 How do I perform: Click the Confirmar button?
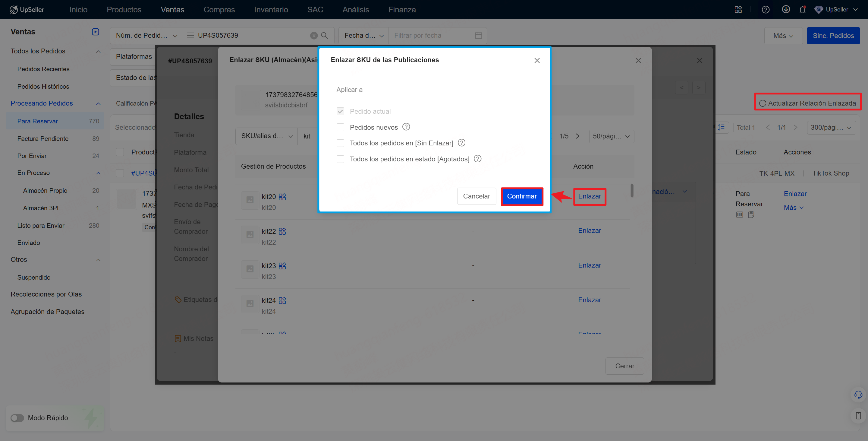[522, 196]
